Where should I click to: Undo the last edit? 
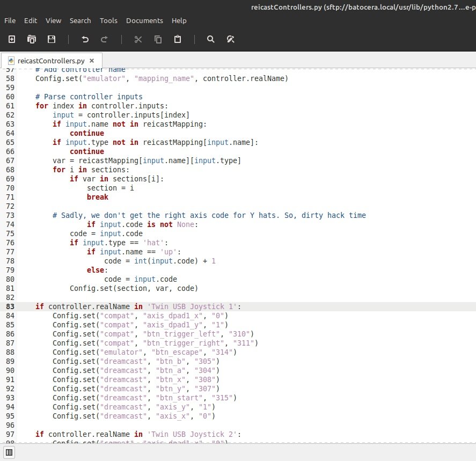(x=85, y=39)
